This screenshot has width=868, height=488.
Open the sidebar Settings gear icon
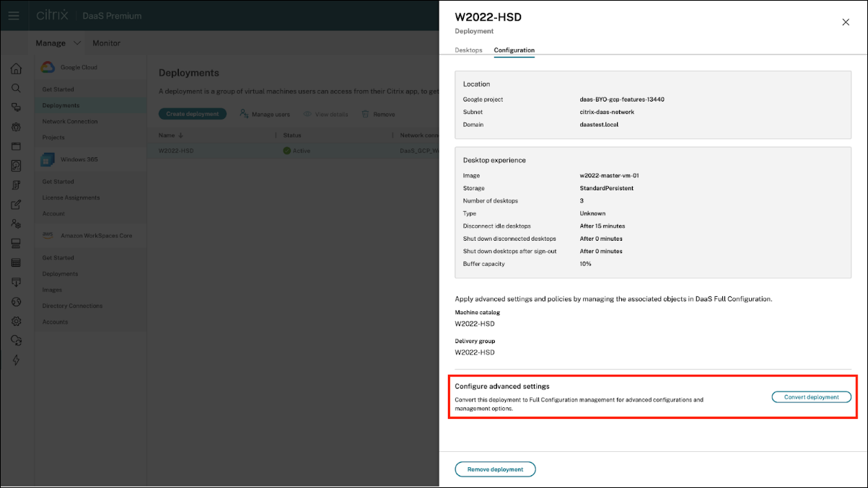(x=16, y=321)
